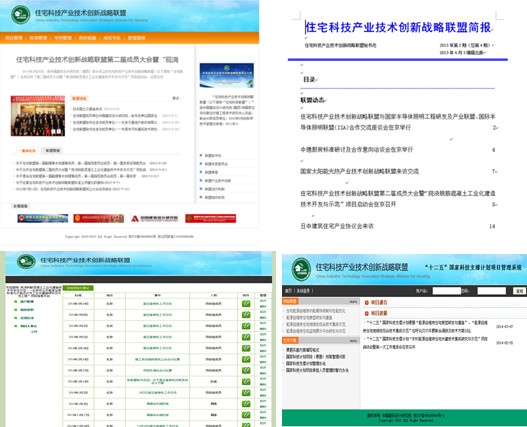Image resolution: width=527 pixels, height=427 pixels.
Task: Click the edit icon in the two-line title row
Action: (x=246, y=381)
